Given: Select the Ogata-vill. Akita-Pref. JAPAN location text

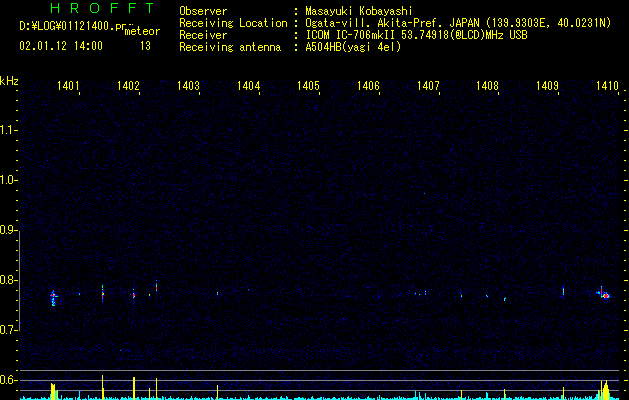Looking at the screenshot, I should click(458, 23).
